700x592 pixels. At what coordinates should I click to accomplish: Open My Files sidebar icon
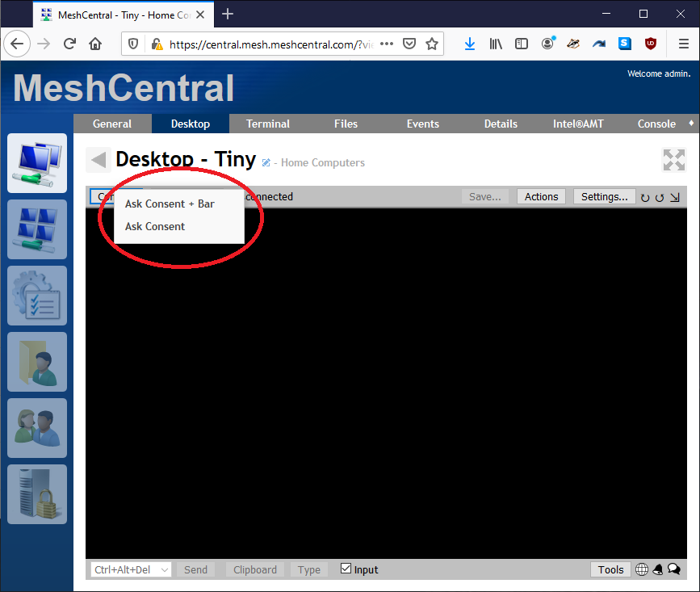coord(37,362)
